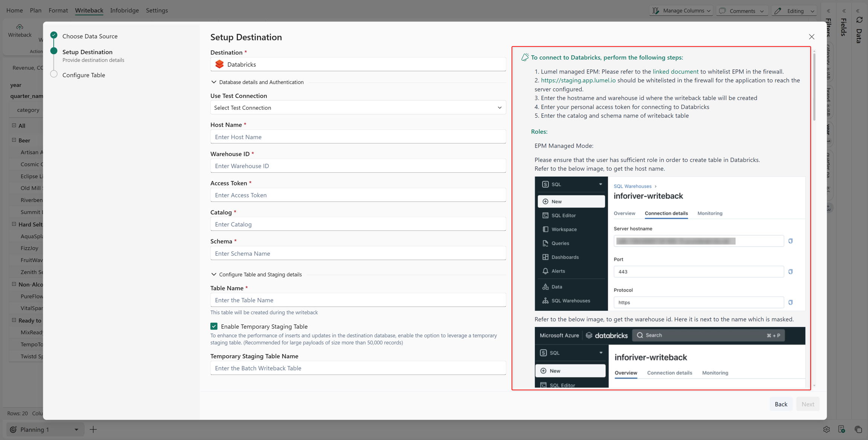Collapse Configure Table and Staging details section
Viewport: 868px width, 440px height.
214,274
